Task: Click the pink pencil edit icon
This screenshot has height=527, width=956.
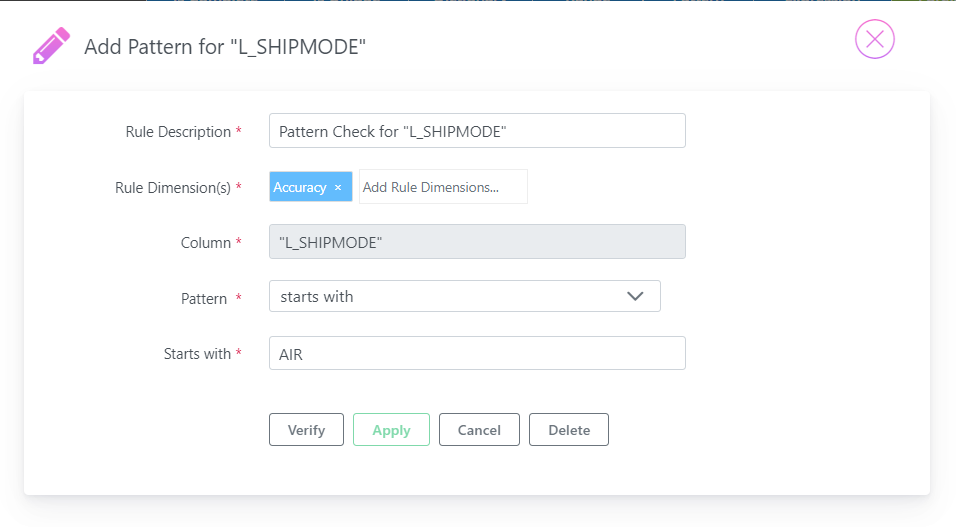Action: point(51,46)
